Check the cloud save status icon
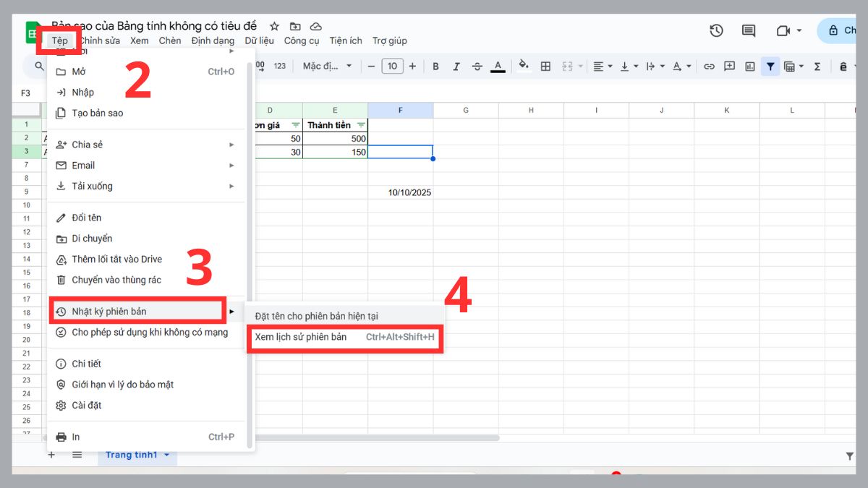868x488 pixels. pyautogui.click(x=315, y=27)
